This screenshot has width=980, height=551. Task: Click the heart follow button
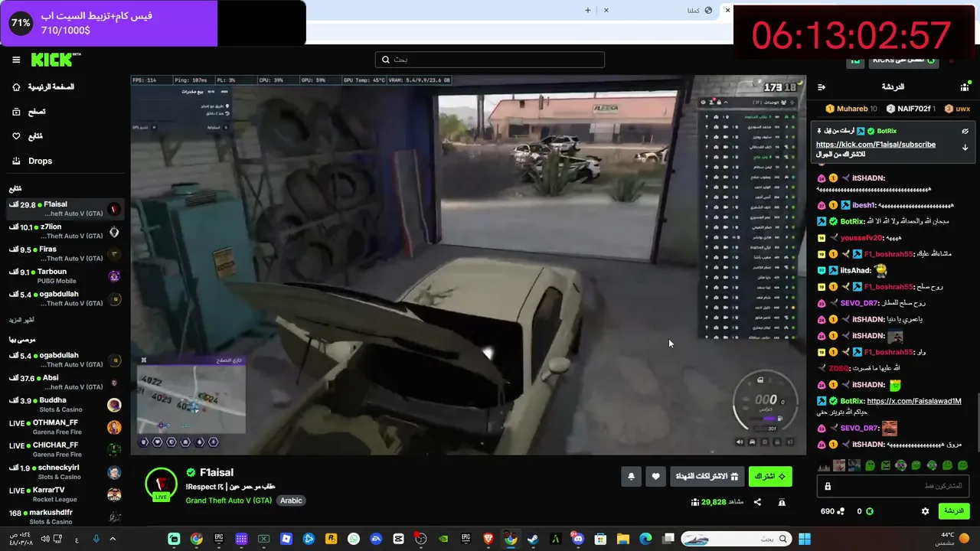(x=655, y=477)
